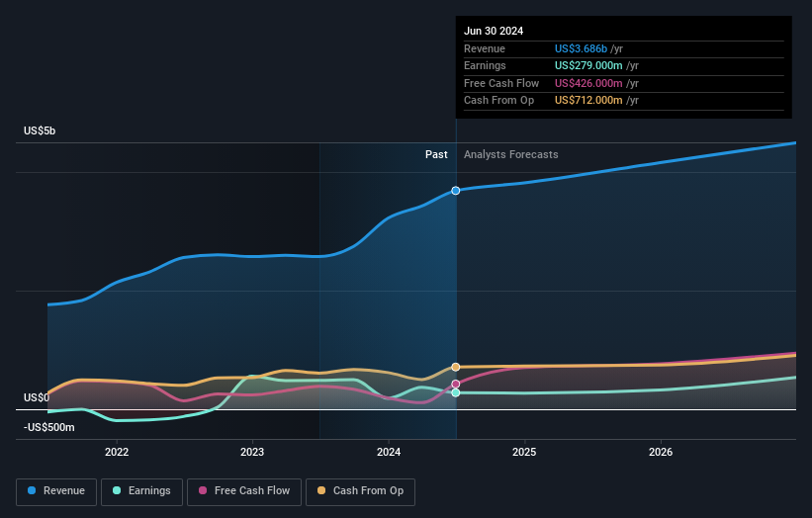
Task: Click the 2023 x-axis label
Action: (252, 452)
